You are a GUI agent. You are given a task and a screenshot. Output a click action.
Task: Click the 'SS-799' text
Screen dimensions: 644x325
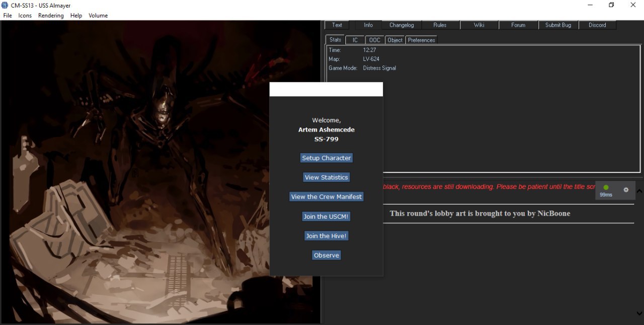point(327,139)
